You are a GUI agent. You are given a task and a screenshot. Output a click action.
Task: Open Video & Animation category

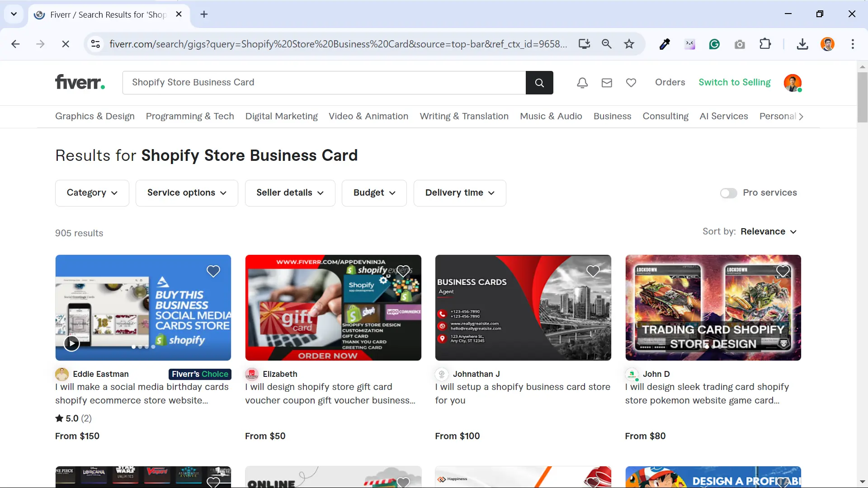368,116
